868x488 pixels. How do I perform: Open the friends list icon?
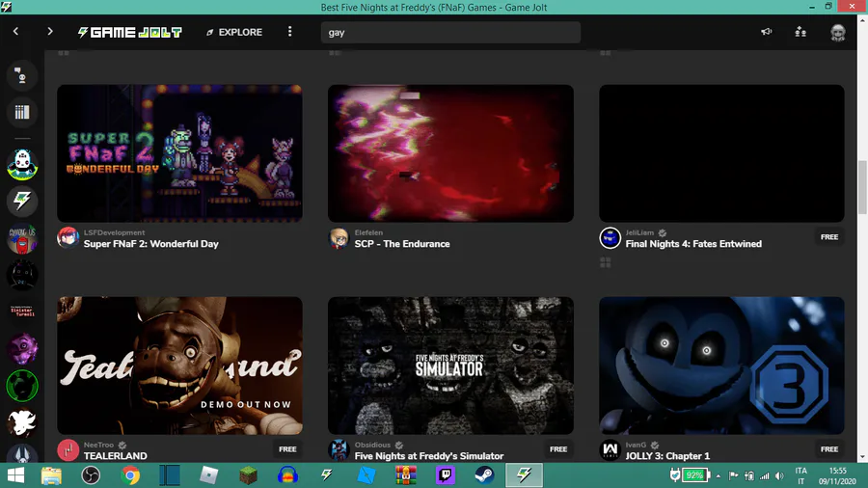pos(800,32)
